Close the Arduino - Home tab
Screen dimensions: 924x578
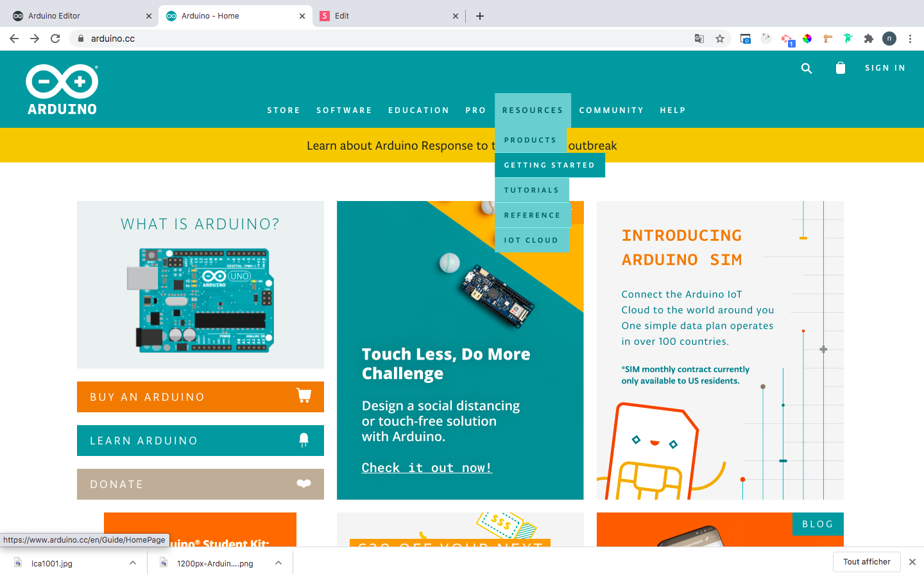(302, 16)
